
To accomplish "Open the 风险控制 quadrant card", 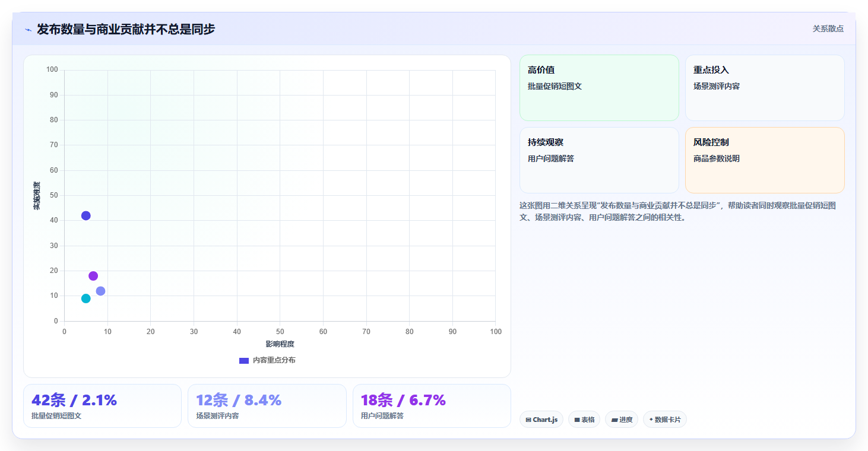I will coord(765,160).
